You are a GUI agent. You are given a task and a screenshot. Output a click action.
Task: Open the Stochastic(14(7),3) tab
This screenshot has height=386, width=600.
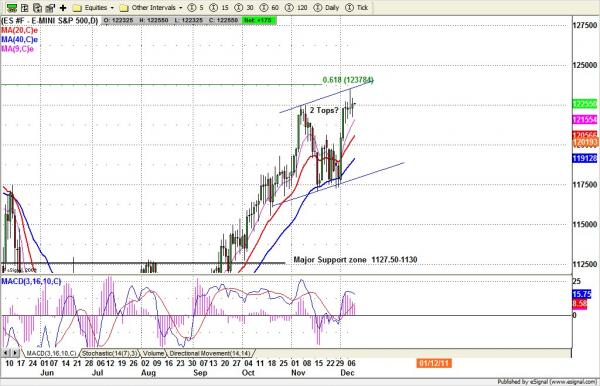[109, 353]
